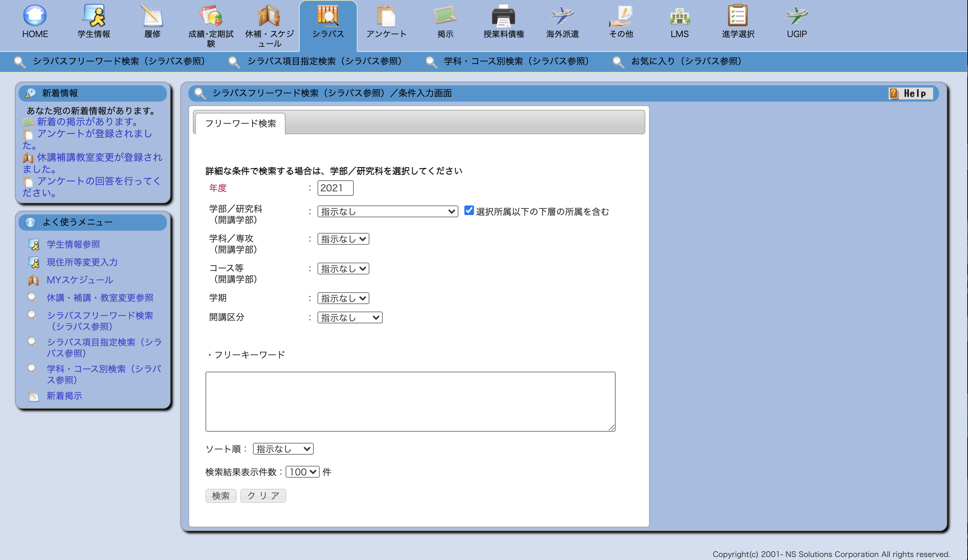Open 学生情報 student info icon
Image resolution: width=968 pixels, height=560 pixels.
point(94,15)
